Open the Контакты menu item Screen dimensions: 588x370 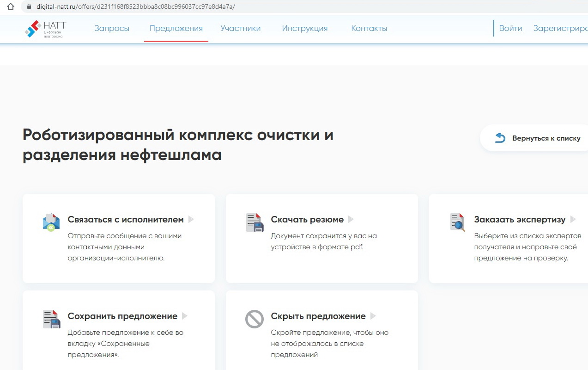(x=369, y=28)
